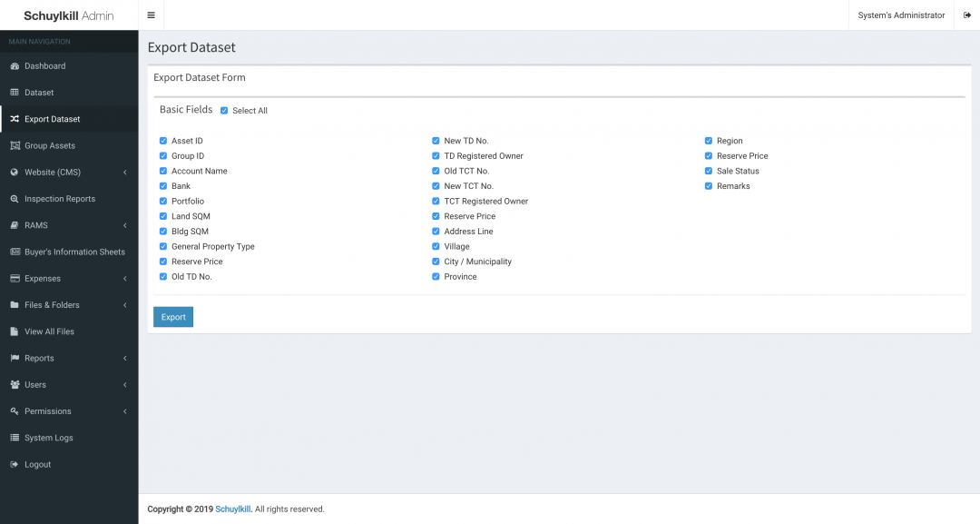Image resolution: width=980 pixels, height=524 pixels.
Task: Toggle the Asset ID checkbox
Action: [163, 141]
